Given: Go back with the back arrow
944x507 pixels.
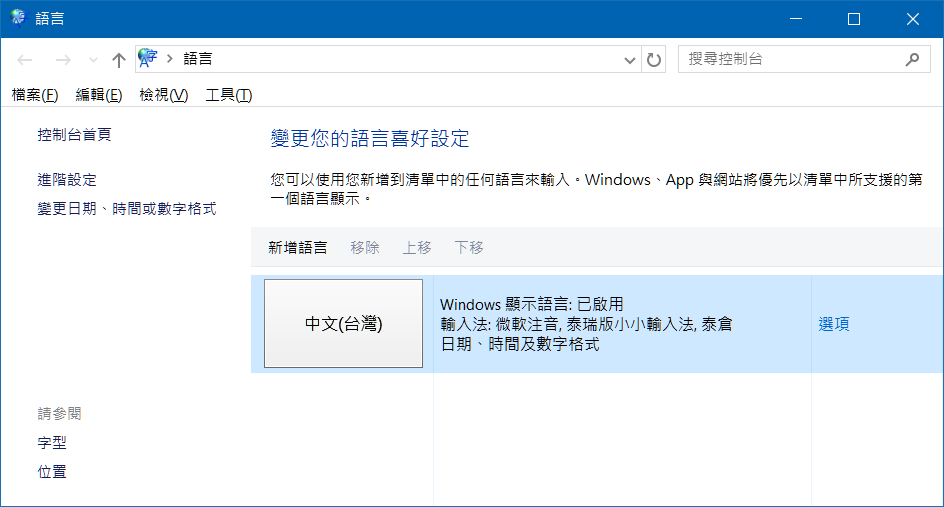Looking at the screenshot, I should 25,60.
